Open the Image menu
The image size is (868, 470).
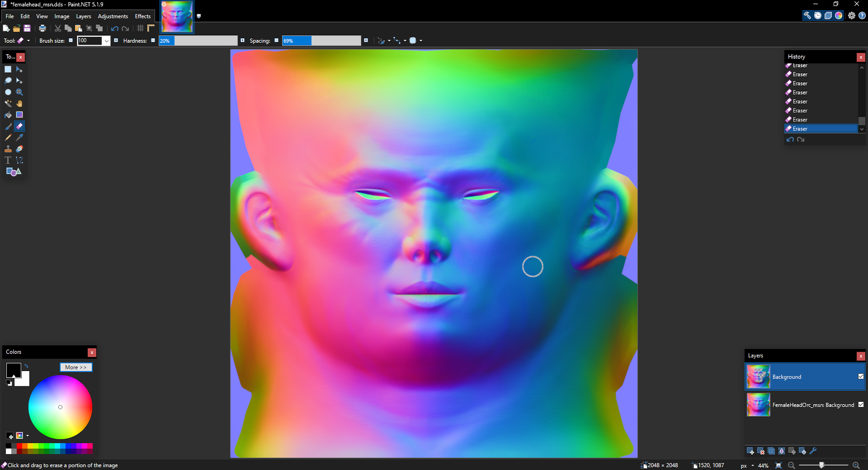click(x=62, y=16)
